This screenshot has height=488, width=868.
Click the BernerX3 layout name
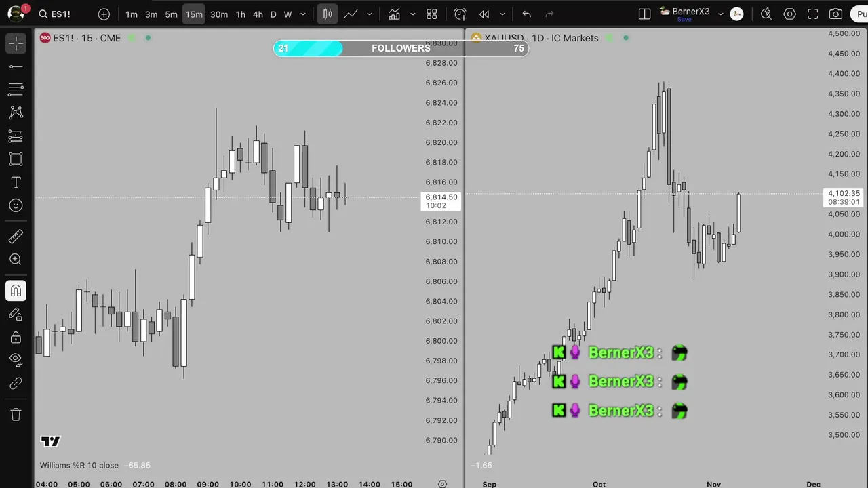[x=691, y=12]
